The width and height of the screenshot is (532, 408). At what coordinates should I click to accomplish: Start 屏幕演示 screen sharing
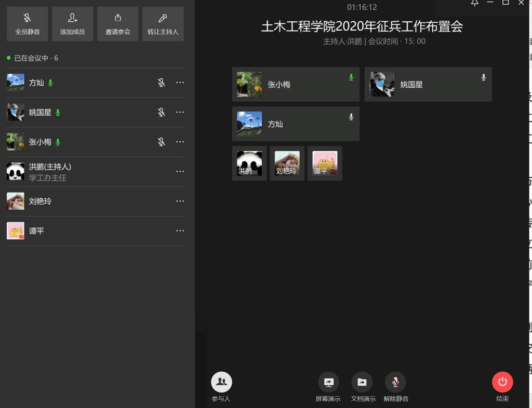(x=328, y=383)
